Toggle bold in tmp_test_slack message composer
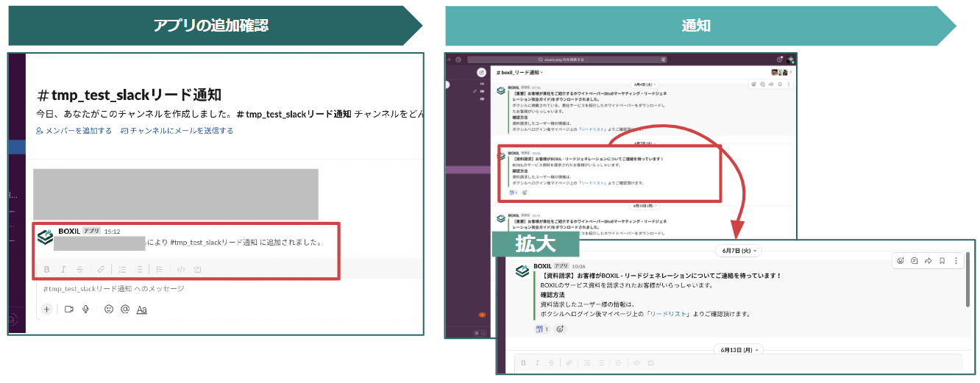The width and height of the screenshot is (980, 383). tap(46, 270)
